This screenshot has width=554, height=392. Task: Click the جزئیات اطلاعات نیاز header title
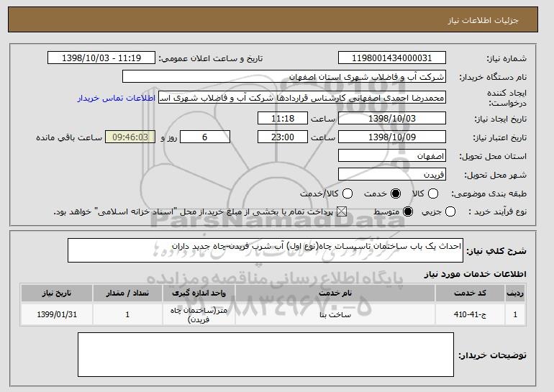483,20
